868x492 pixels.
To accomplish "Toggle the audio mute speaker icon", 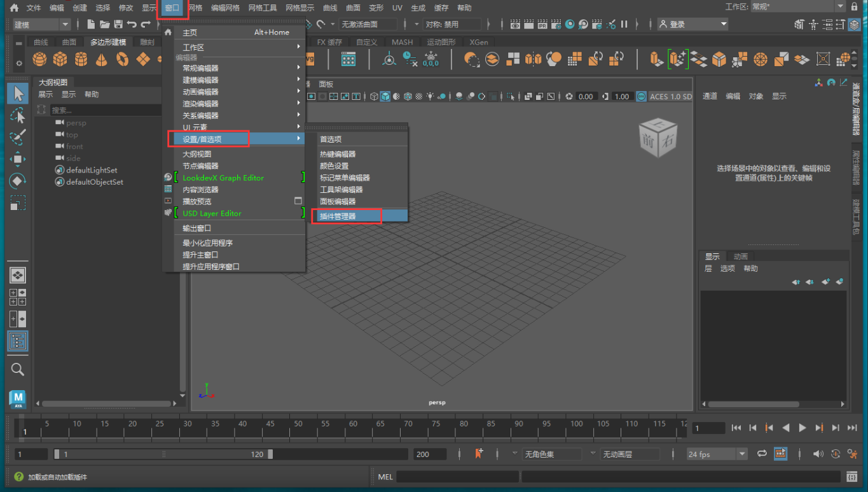I will [x=818, y=454].
